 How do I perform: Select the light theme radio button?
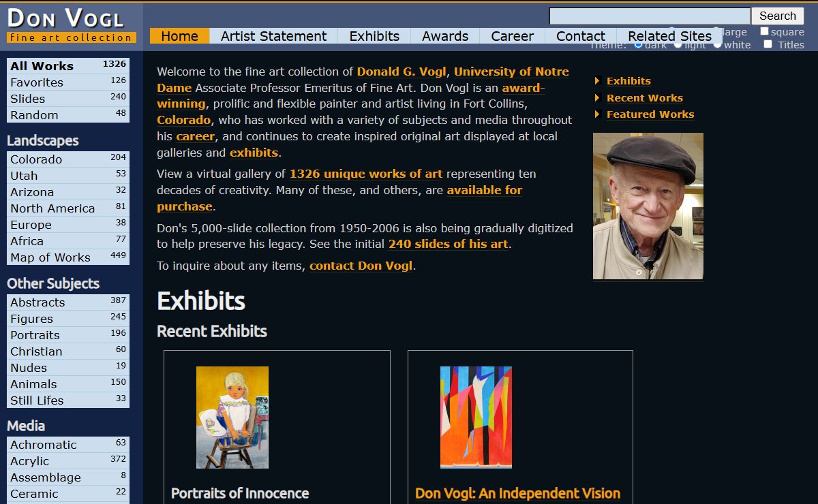678,44
